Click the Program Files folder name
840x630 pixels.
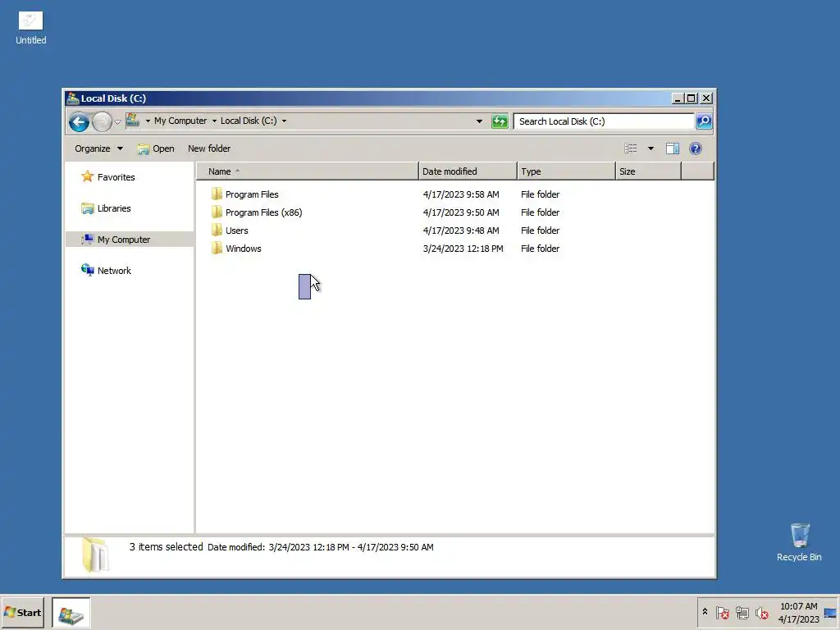[x=252, y=194]
